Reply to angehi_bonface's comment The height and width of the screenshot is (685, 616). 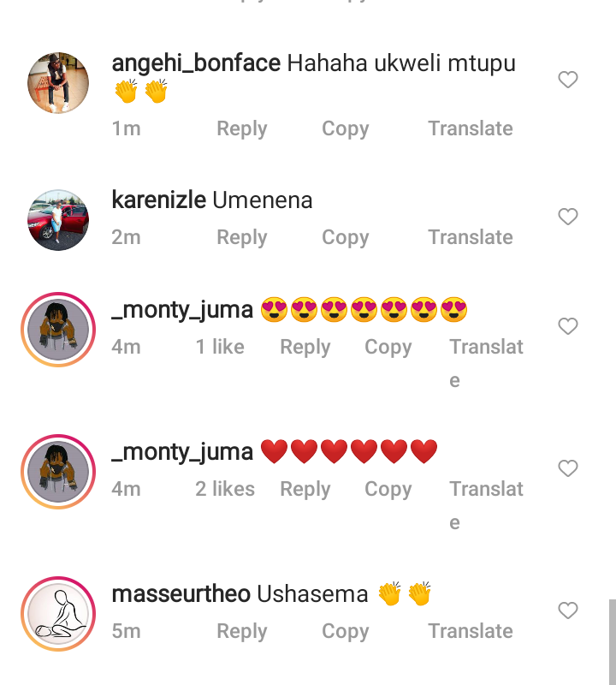tap(242, 129)
